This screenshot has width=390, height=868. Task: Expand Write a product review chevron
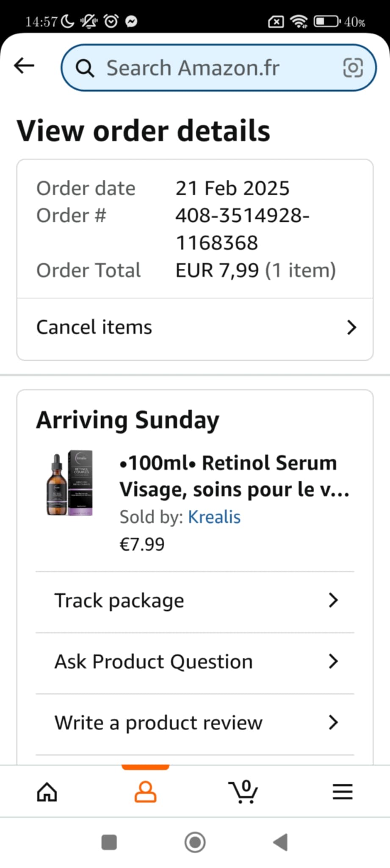pos(333,722)
